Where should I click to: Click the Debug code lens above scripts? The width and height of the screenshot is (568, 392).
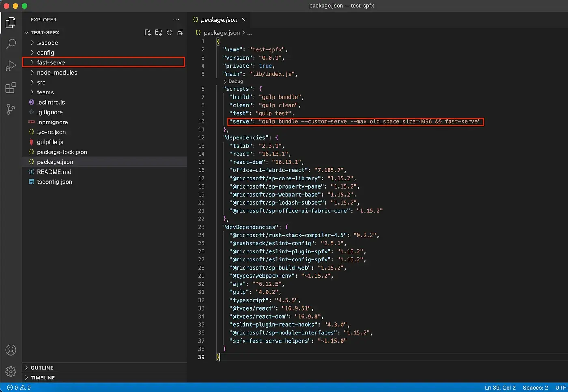pos(233,81)
